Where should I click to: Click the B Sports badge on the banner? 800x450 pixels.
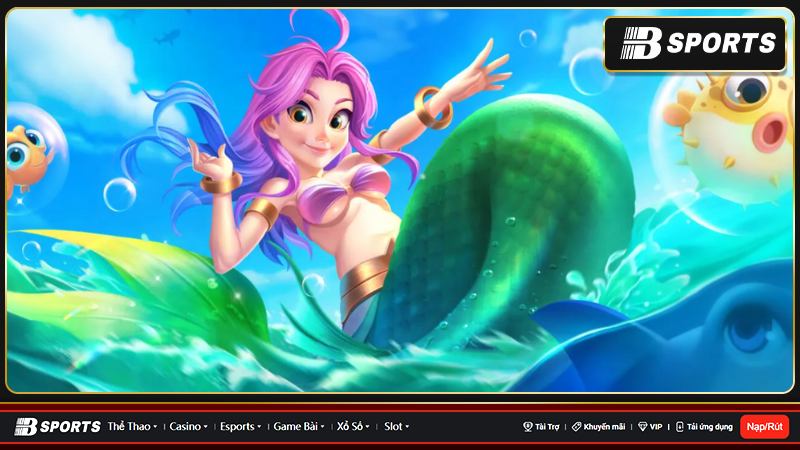[695, 44]
